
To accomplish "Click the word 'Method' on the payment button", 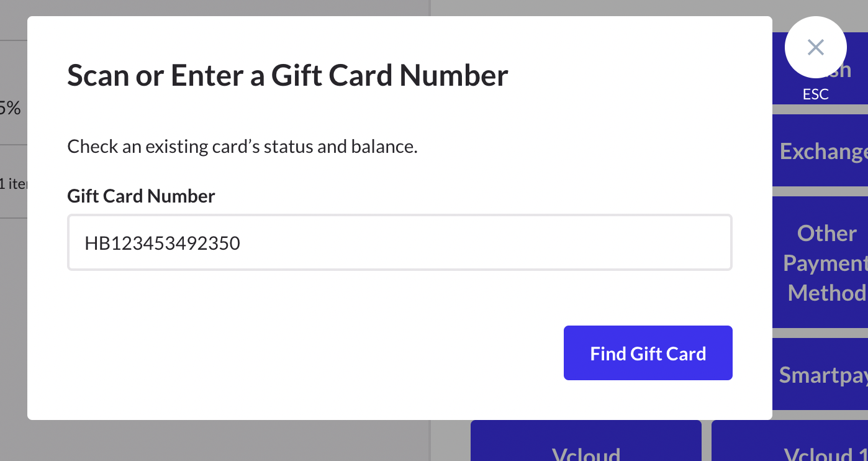I will point(826,293).
